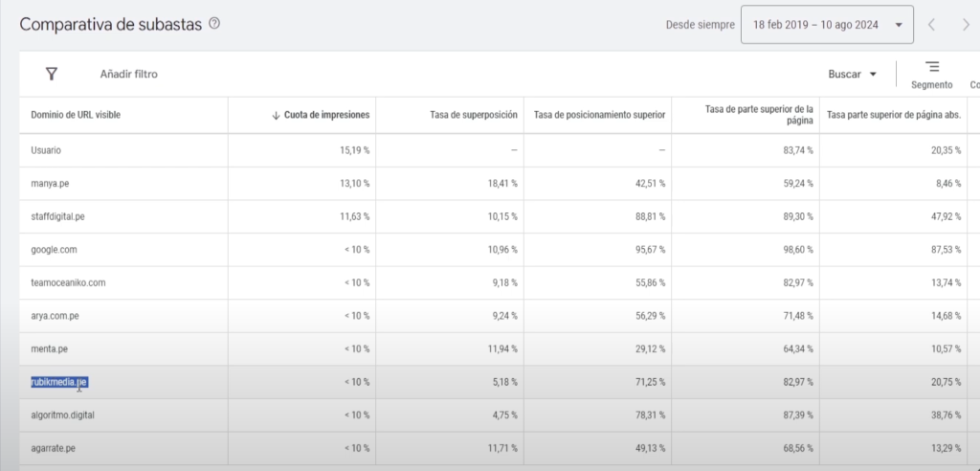980x471 pixels.
Task: Click 5,18 % overlap rate for rubikmedia.pe
Action: [505, 382]
